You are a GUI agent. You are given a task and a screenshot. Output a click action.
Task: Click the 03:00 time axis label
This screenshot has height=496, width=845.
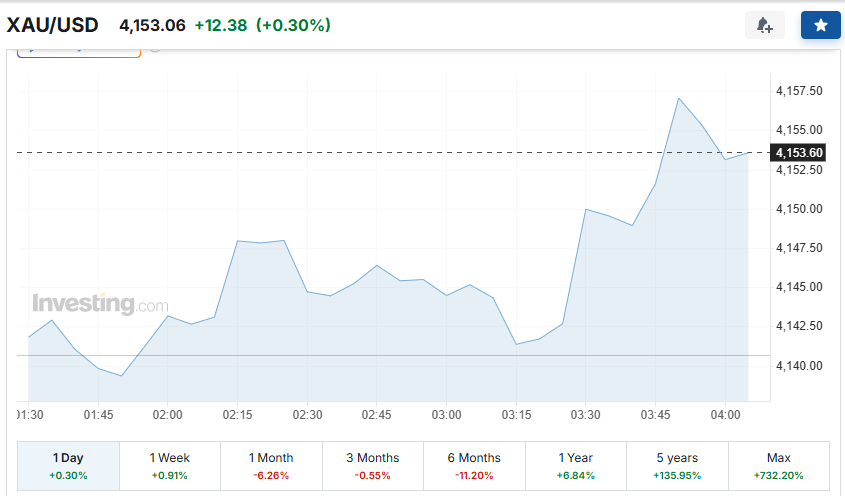pyautogui.click(x=446, y=415)
